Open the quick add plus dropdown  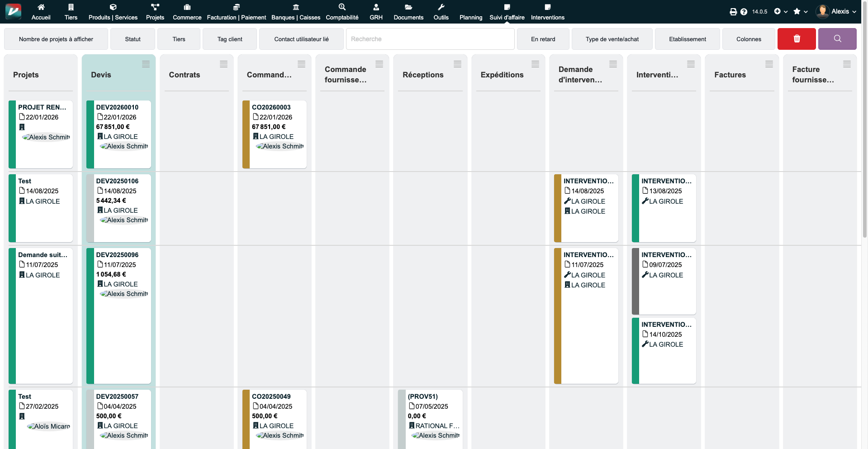click(781, 11)
